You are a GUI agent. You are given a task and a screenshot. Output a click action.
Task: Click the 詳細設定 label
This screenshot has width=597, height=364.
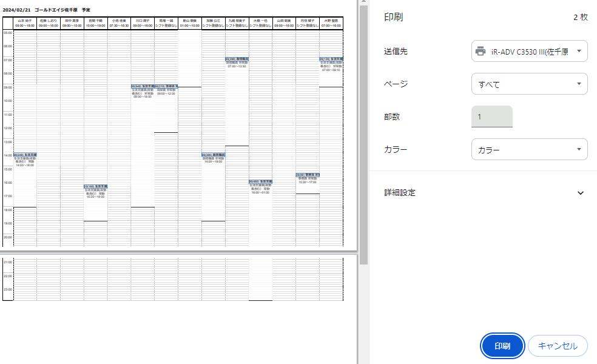tap(400, 193)
